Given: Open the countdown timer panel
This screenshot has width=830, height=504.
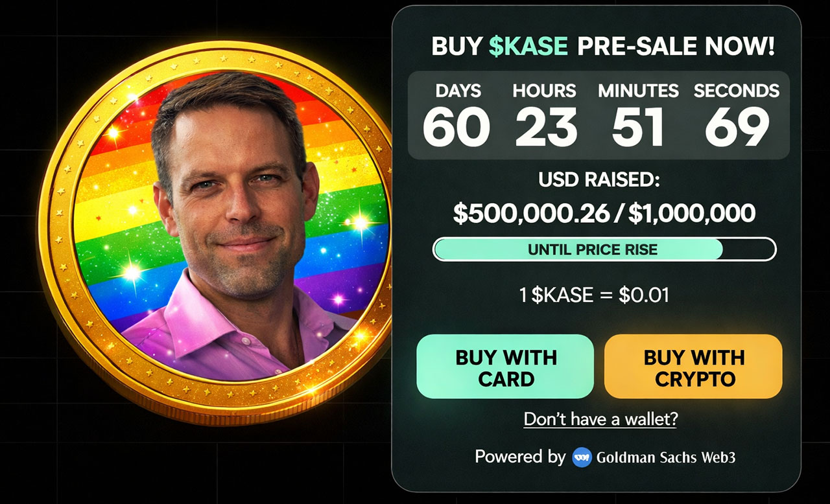Looking at the screenshot, I should [600, 113].
